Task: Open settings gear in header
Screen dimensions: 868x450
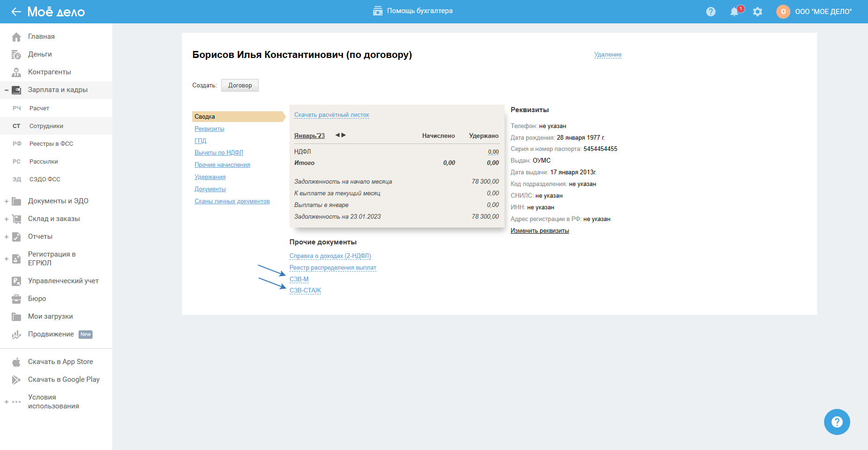Action: [758, 12]
